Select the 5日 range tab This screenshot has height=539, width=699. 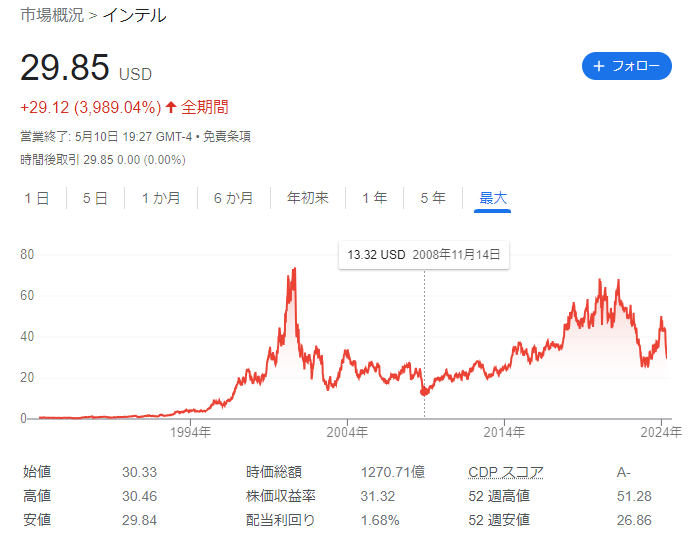point(95,198)
